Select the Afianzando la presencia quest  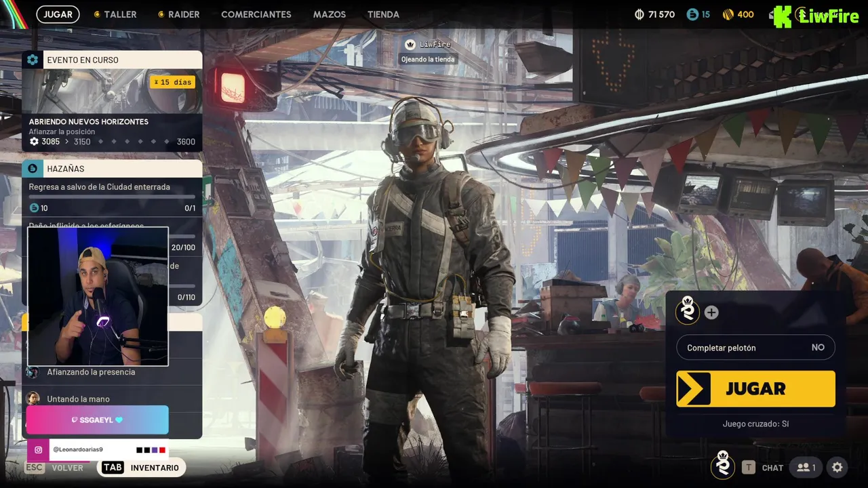click(91, 372)
